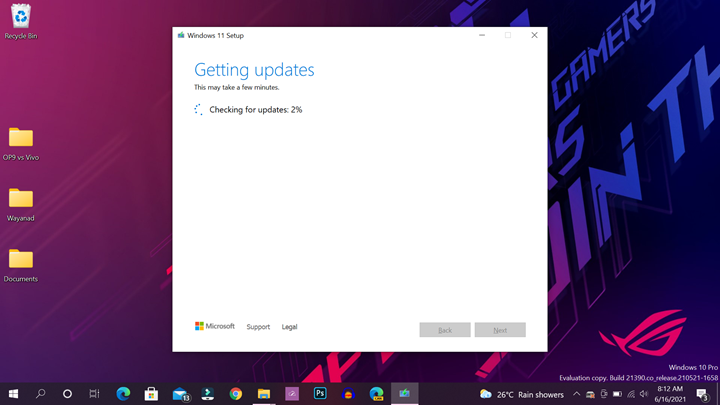Open Google Chrome from taskbar
720x405 pixels.
tap(236, 394)
